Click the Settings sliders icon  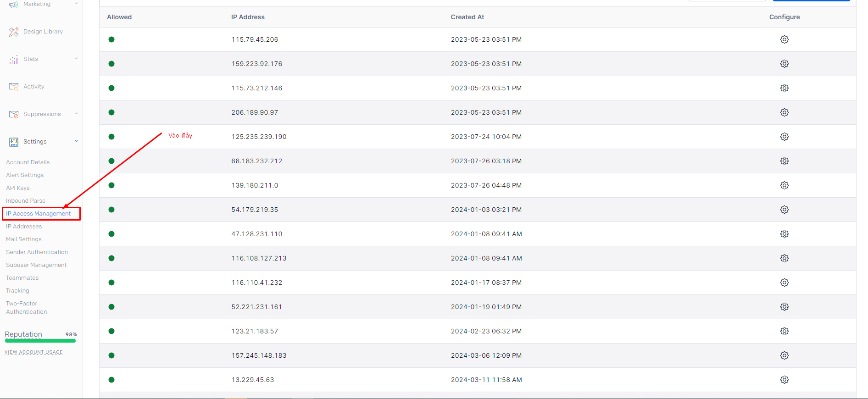coord(14,142)
